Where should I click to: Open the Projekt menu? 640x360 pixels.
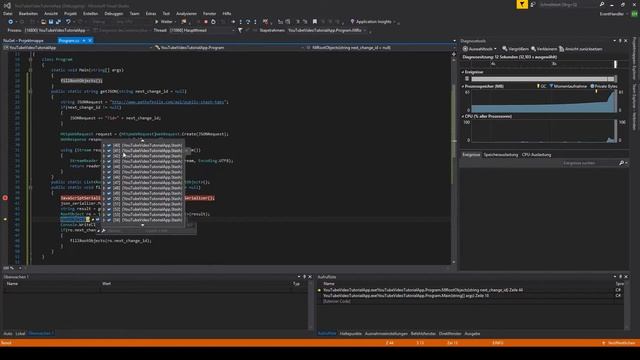coord(70,13)
